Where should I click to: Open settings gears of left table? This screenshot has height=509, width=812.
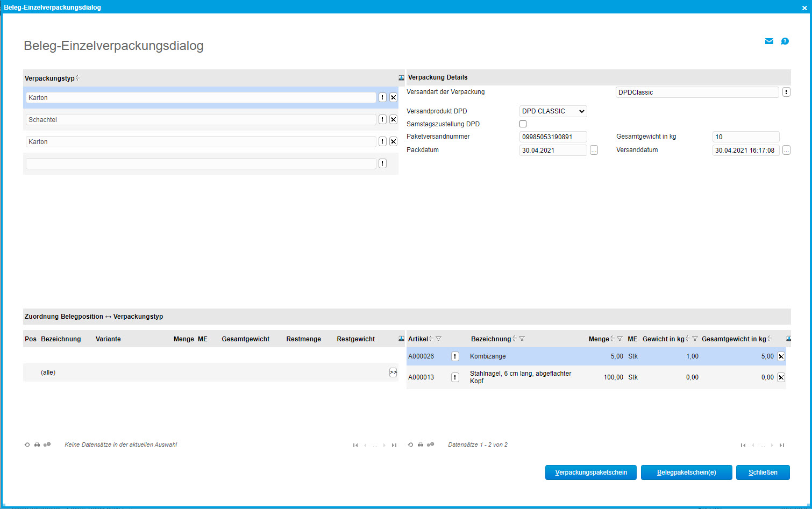47,445
